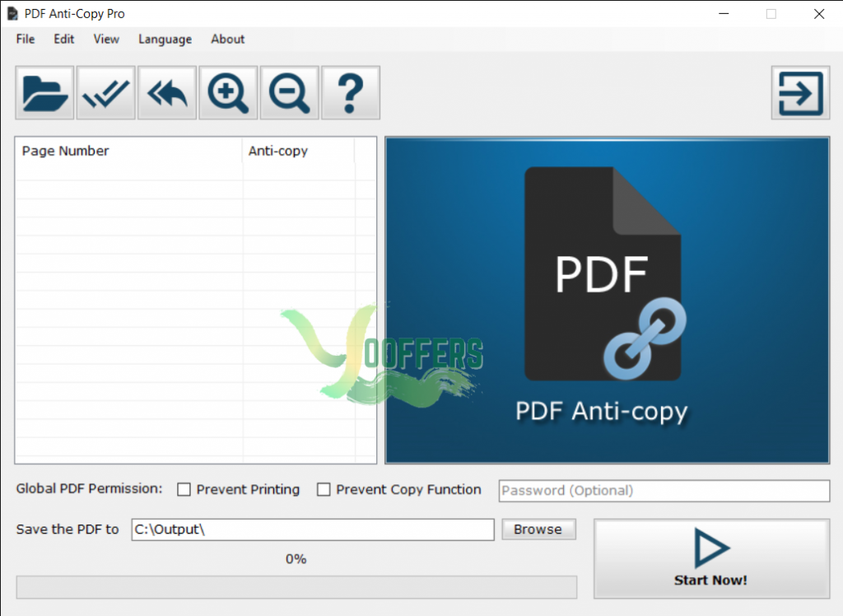Open a PDF with the folder icon
The width and height of the screenshot is (843, 616).
pos(44,92)
